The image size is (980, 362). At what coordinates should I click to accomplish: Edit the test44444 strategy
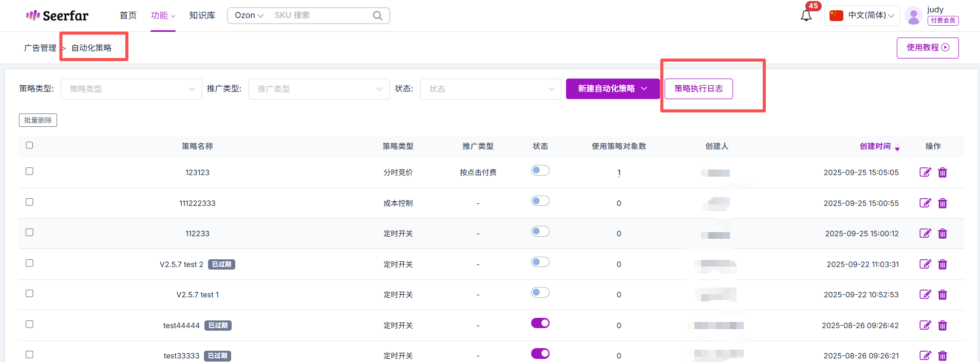click(x=925, y=325)
